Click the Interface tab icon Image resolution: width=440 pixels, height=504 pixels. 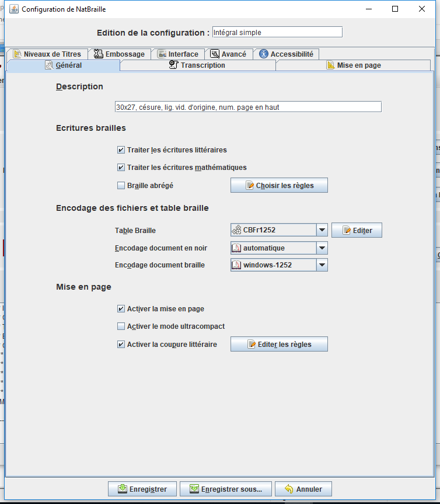coord(162,54)
